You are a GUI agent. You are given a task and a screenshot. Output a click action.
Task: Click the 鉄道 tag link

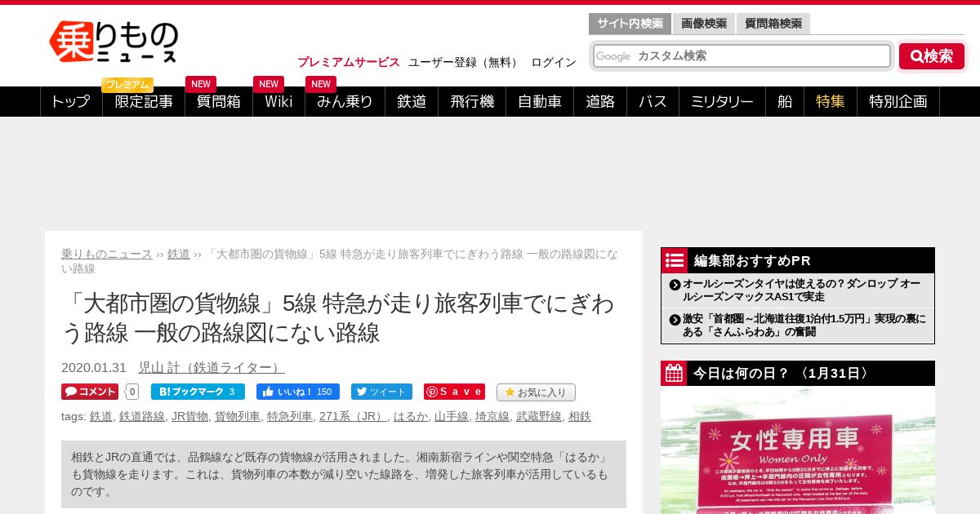pyautogui.click(x=101, y=416)
